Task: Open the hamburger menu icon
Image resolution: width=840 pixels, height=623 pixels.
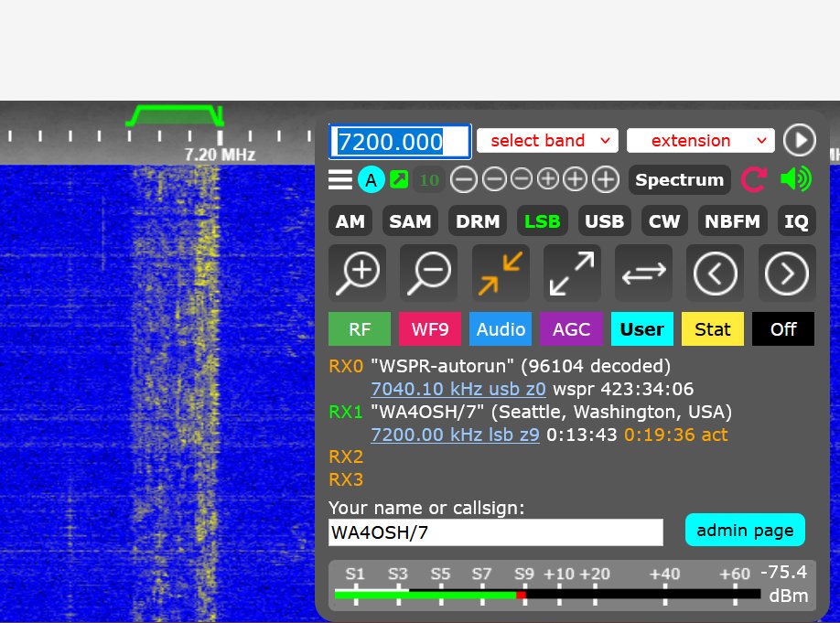Action: coord(340,179)
